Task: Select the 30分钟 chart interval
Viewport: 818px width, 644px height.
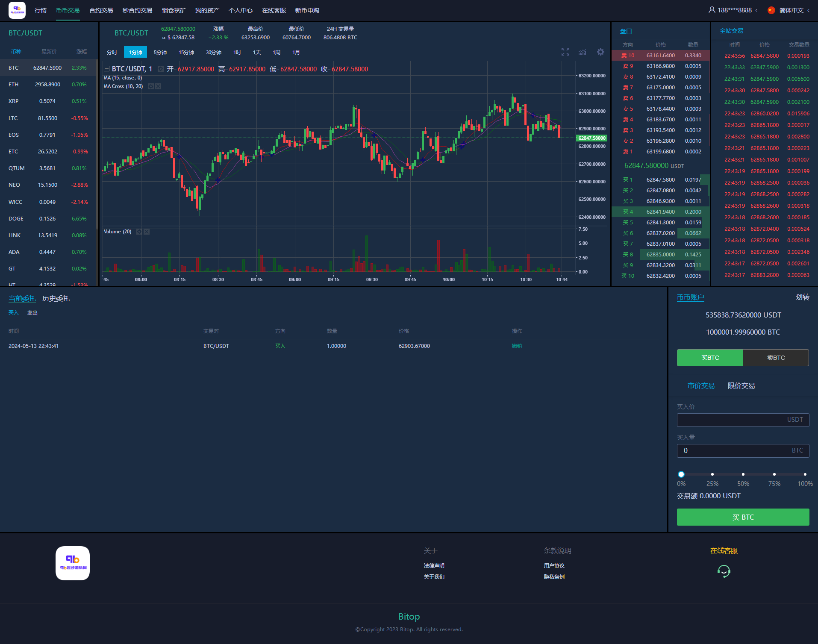Action: click(x=214, y=52)
